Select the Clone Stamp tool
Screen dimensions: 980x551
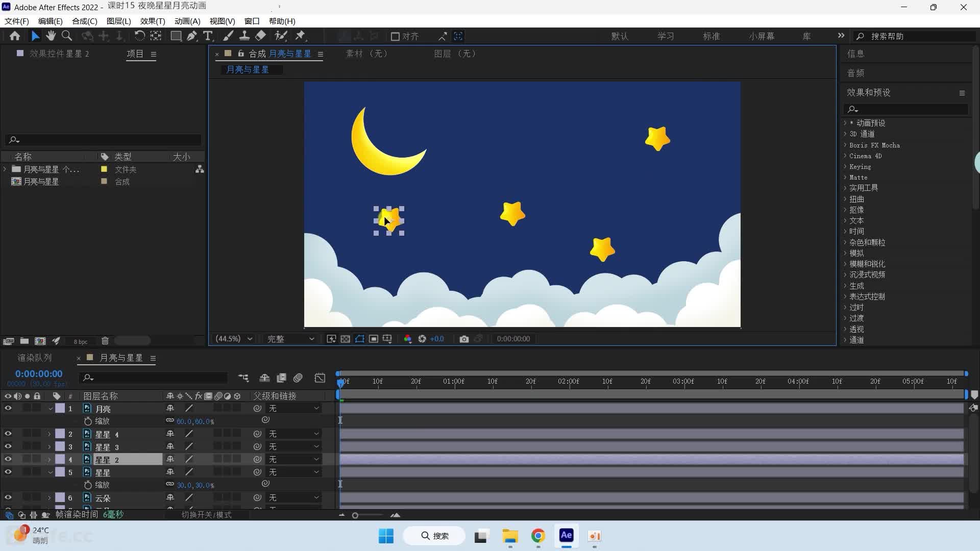coord(244,36)
